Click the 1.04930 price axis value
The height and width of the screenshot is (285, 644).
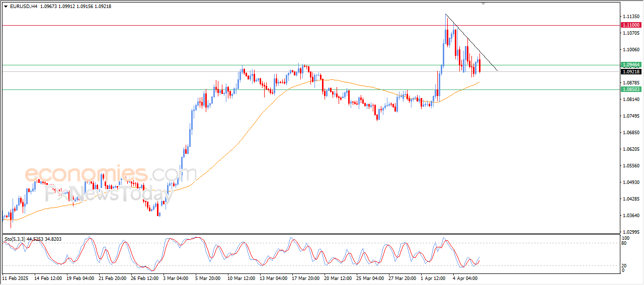[631, 182]
